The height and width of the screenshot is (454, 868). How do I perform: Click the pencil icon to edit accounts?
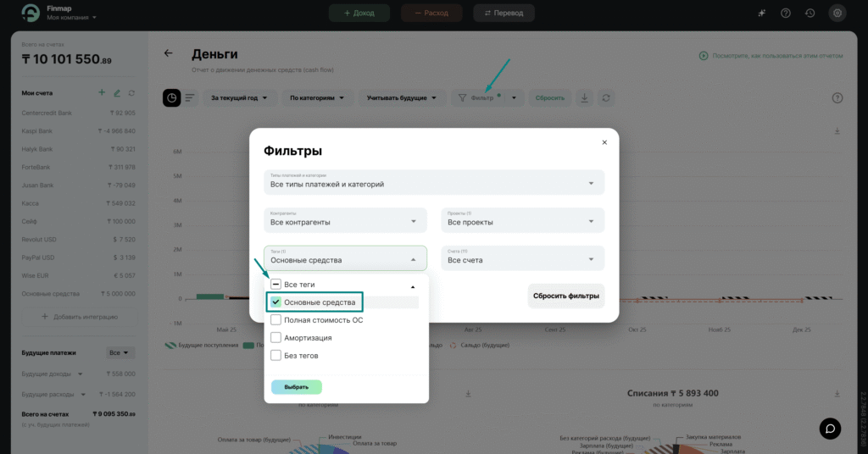(117, 92)
